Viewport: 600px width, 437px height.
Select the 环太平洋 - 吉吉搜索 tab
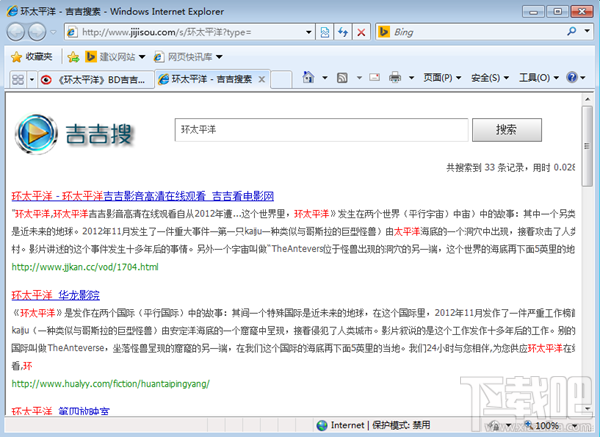coord(205,79)
